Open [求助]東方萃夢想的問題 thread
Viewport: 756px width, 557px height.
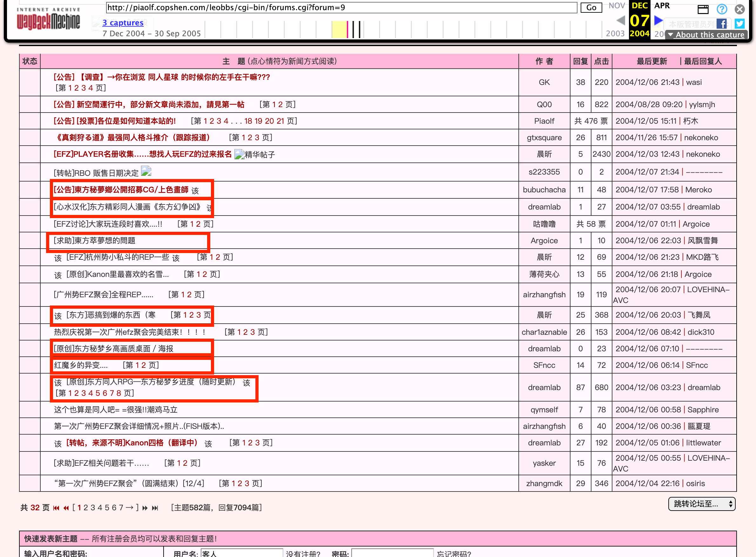click(x=95, y=240)
